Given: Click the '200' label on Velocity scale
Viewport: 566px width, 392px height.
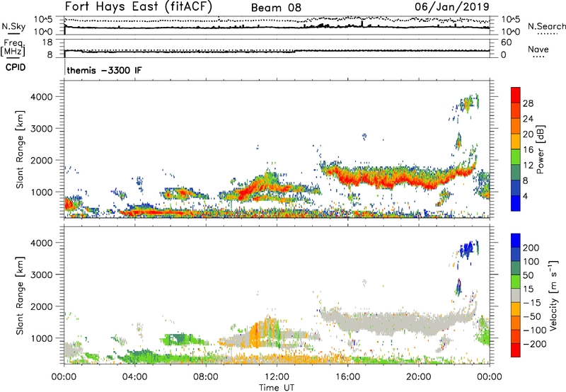Looking at the screenshot, I should click(x=531, y=248).
